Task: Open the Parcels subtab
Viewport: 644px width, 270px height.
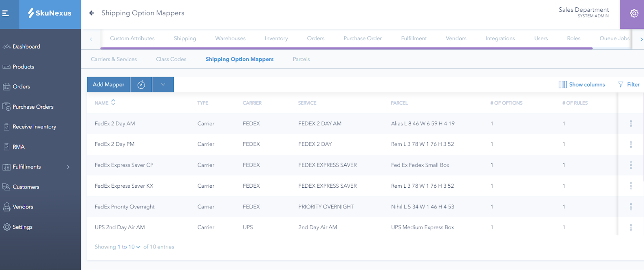Action: (301, 59)
